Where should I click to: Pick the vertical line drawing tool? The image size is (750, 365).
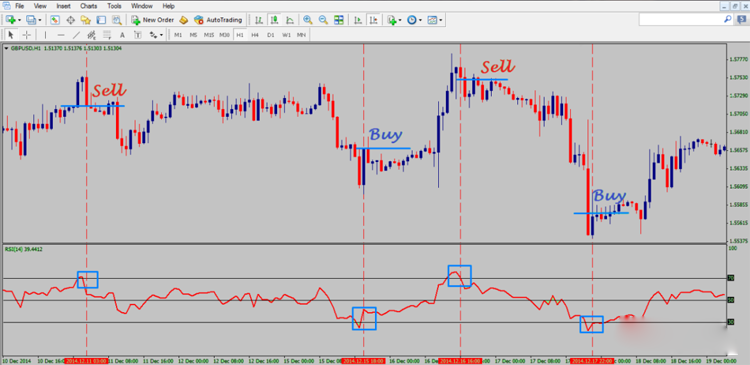pos(45,35)
